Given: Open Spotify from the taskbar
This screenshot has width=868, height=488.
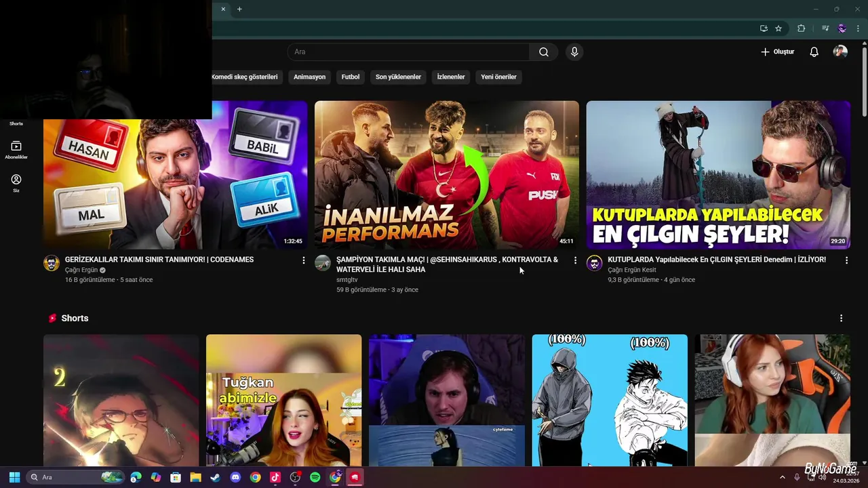Looking at the screenshot, I should [x=315, y=477].
